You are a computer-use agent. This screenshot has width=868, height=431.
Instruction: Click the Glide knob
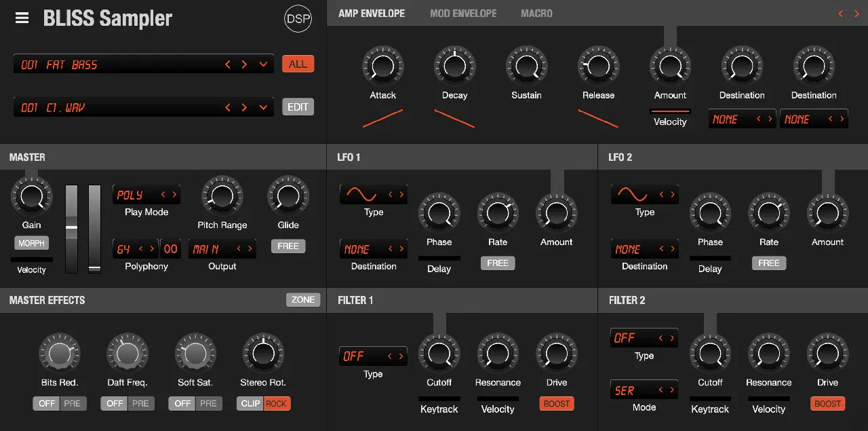coord(288,197)
